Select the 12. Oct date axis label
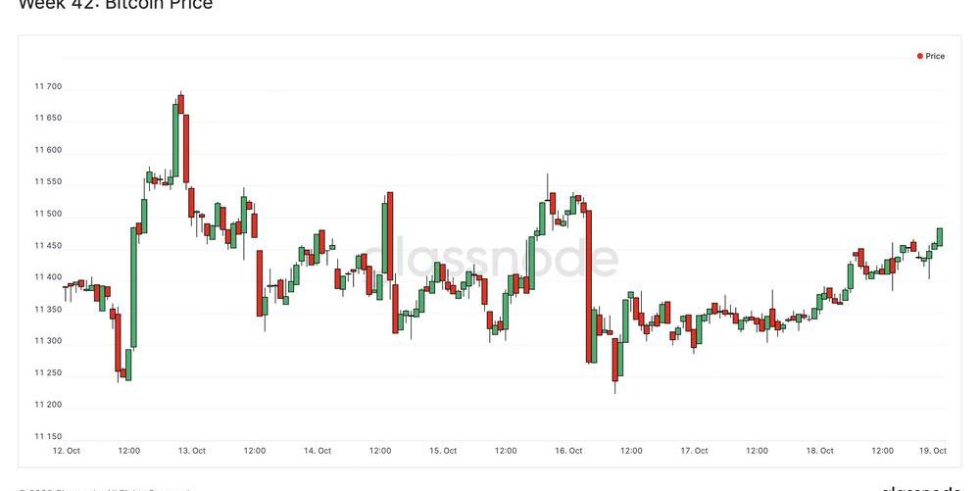This screenshot has width=980, height=491. (67, 451)
